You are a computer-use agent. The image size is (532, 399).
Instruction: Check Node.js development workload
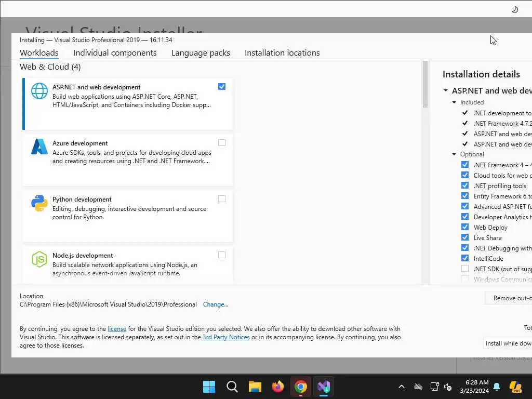click(x=221, y=255)
